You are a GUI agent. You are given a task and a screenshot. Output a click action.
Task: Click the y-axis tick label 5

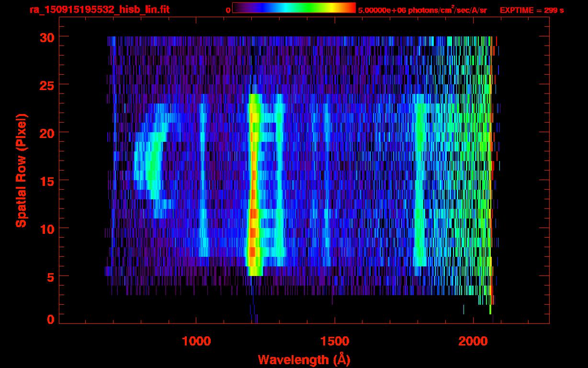point(50,276)
